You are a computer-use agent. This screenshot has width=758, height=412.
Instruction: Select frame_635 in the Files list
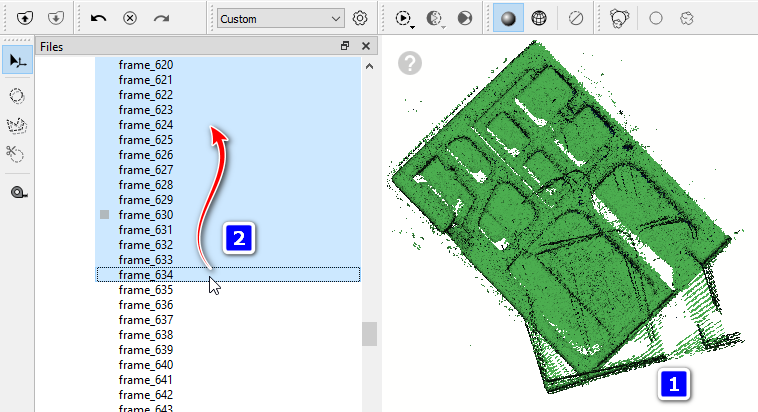[x=146, y=290]
